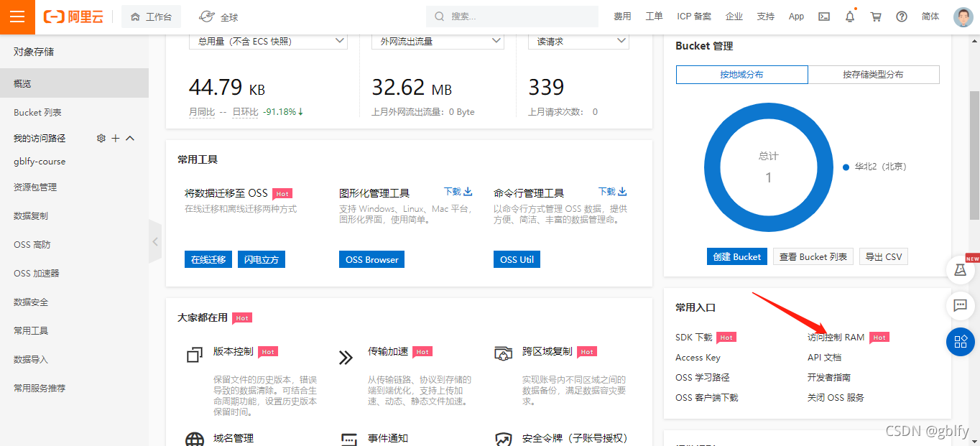Click the 查看 Bucket 列表 button
Image resolution: width=980 pixels, height=446 pixels.
pos(813,256)
